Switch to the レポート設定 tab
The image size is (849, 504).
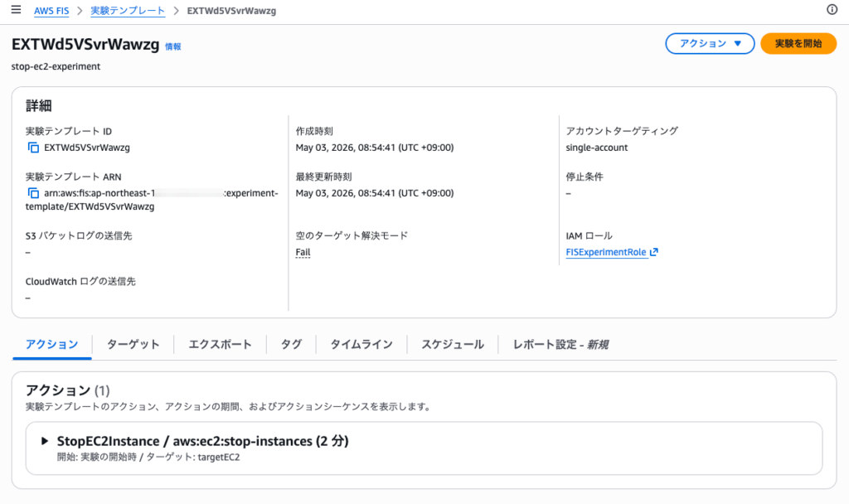coord(560,344)
